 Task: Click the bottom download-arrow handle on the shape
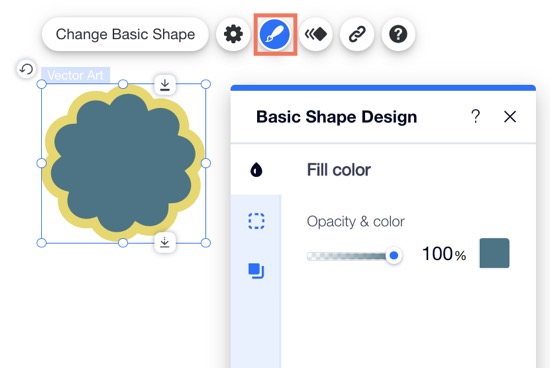[165, 242]
